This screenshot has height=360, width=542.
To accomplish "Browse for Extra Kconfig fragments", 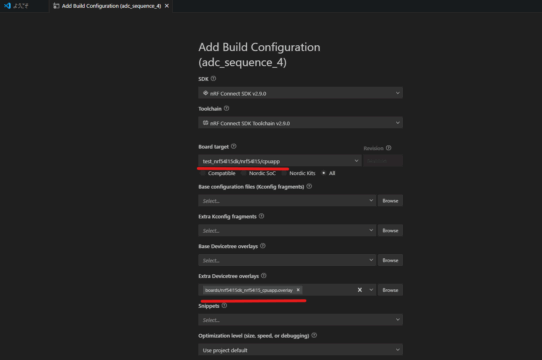I will click(x=390, y=230).
